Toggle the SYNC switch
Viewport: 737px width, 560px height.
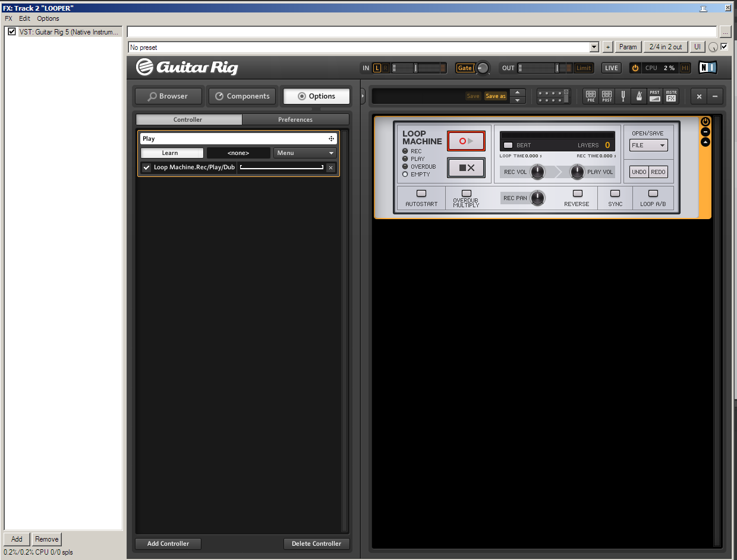[x=615, y=194]
